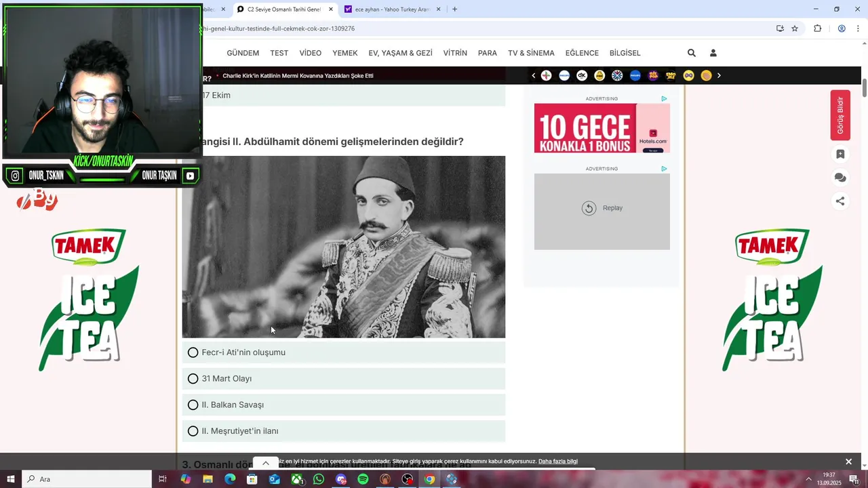
Task: Open the PARA menu item
Action: pos(488,53)
